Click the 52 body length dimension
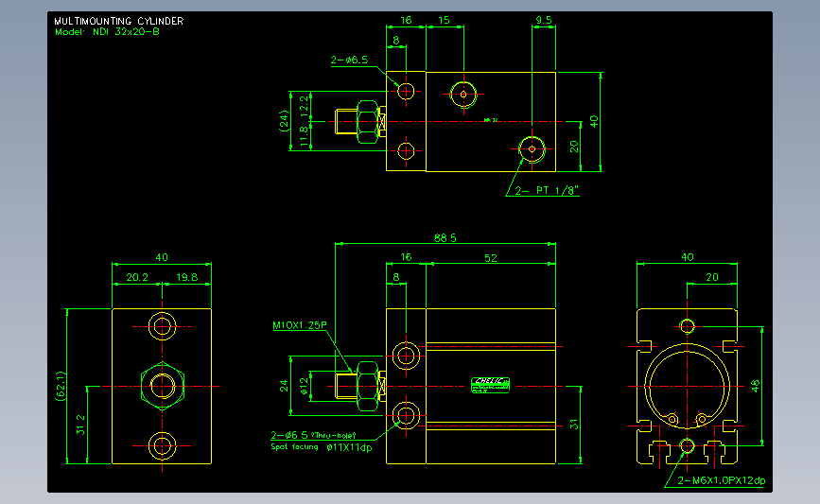 click(x=491, y=258)
